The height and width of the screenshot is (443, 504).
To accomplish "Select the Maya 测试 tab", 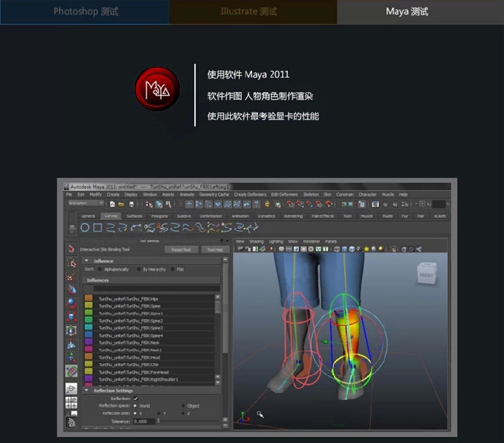I will tap(421, 12).
